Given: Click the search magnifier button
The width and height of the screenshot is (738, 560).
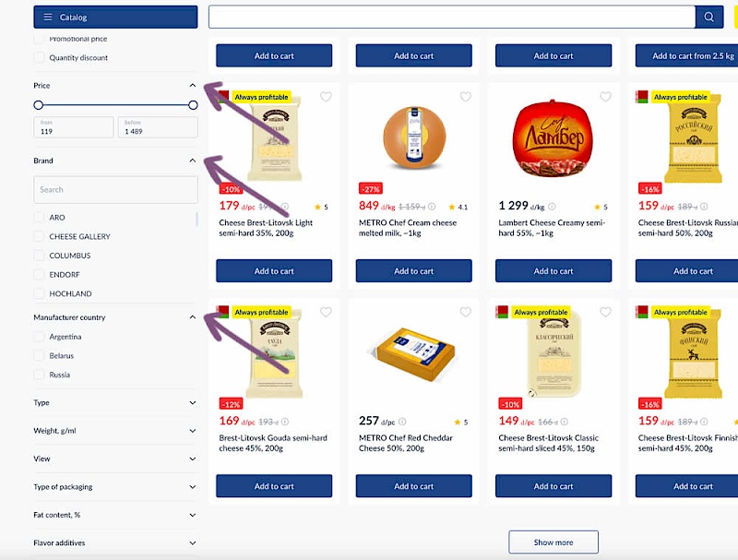Looking at the screenshot, I should tap(708, 17).
